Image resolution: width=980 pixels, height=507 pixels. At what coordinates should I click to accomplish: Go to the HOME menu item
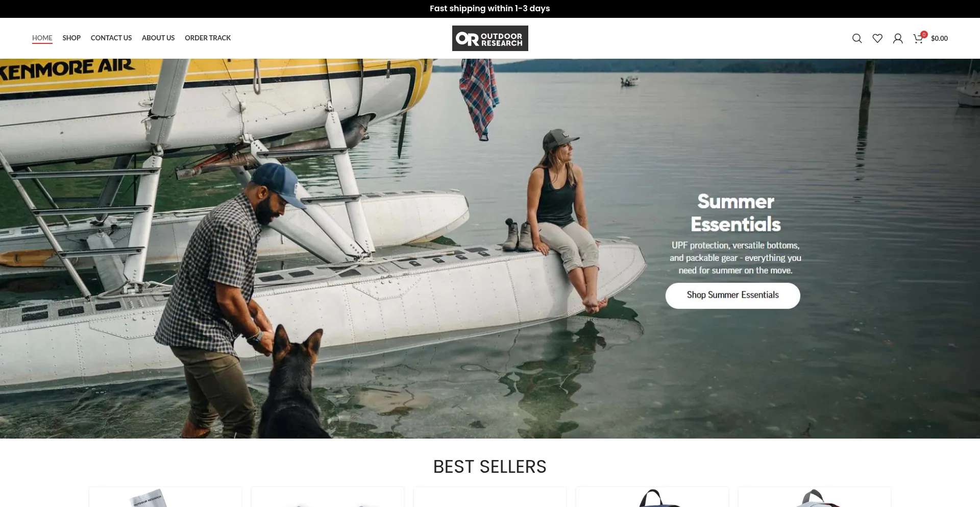click(42, 38)
